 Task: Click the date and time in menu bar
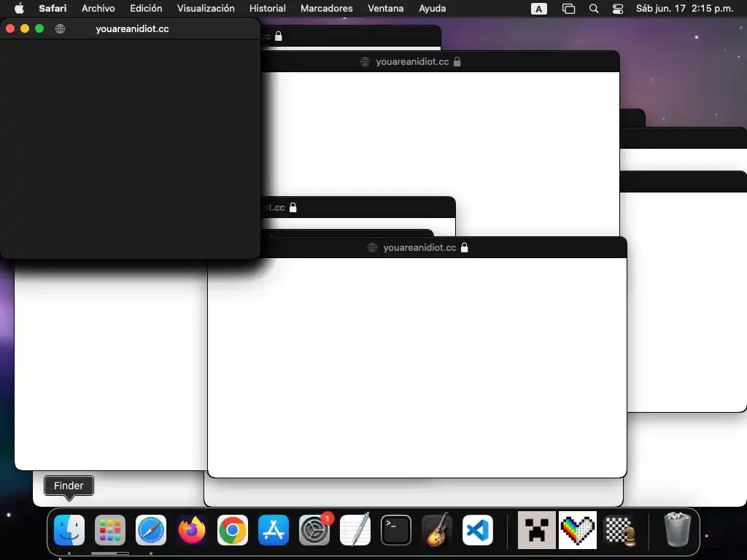[x=684, y=8]
